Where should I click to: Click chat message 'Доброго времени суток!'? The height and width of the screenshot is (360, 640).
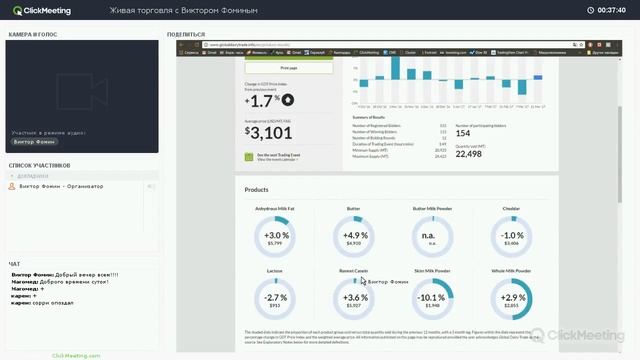pyautogui.click(x=74, y=282)
